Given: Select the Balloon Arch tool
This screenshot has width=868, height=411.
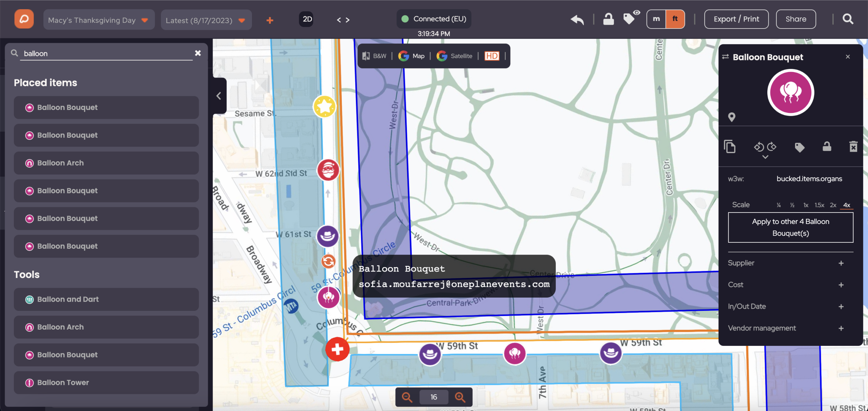Looking at the screenshot, I should [x=106, y=327].
